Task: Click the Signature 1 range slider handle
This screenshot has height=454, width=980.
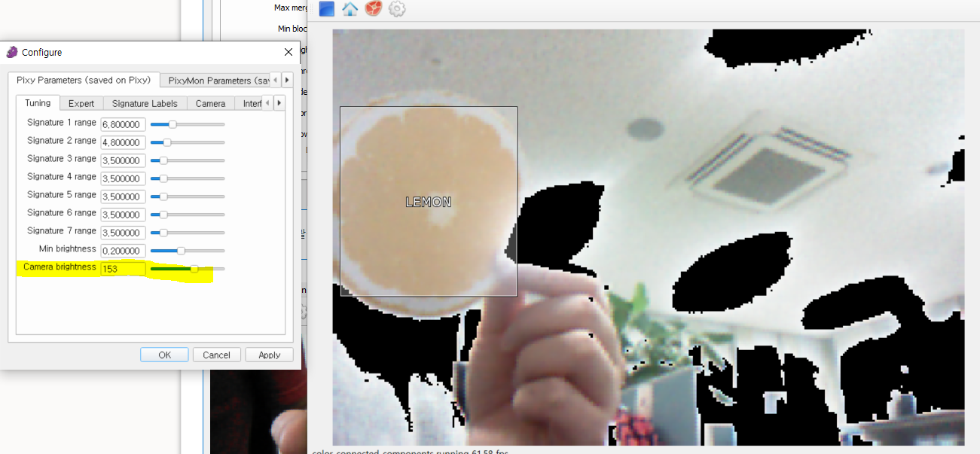Action: pyautogui.click(x=172, y=124)
